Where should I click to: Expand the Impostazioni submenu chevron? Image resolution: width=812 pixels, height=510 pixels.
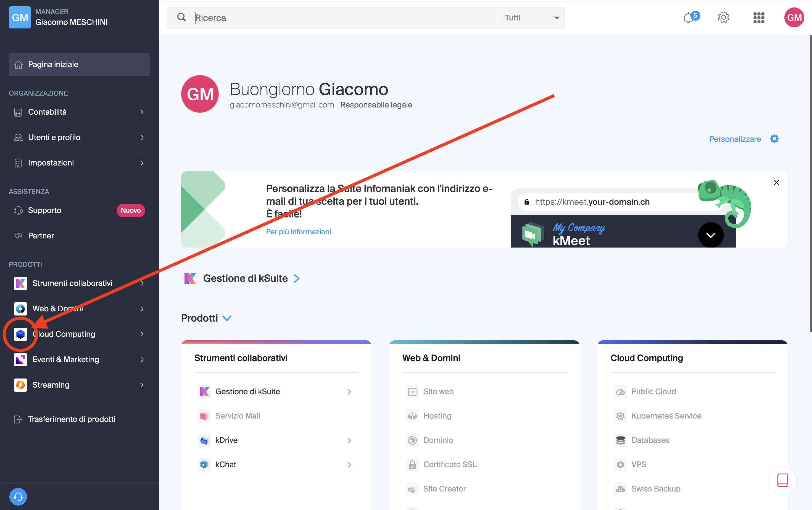pos(142,163)
